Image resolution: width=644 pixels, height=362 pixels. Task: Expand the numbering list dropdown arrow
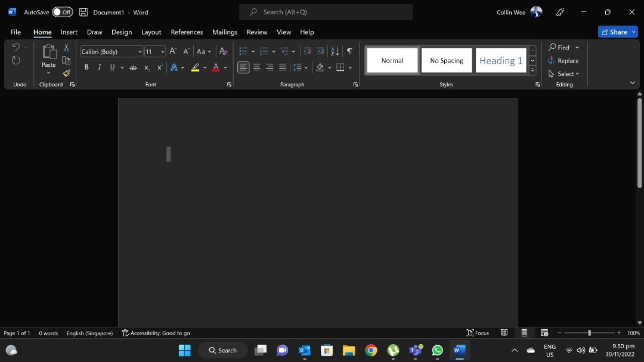coord(274,51)
